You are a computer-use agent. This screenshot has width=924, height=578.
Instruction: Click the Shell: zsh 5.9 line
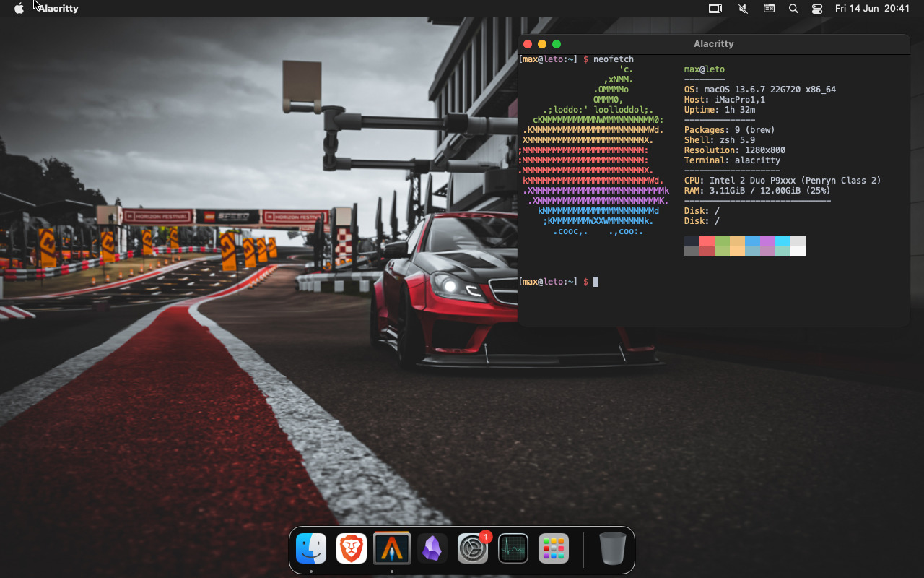coord(720,140)
